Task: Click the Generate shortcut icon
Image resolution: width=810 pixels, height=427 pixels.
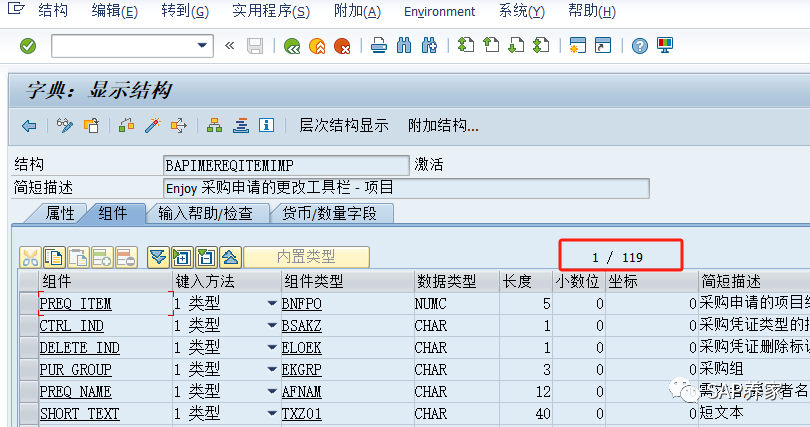Action: 603,45
